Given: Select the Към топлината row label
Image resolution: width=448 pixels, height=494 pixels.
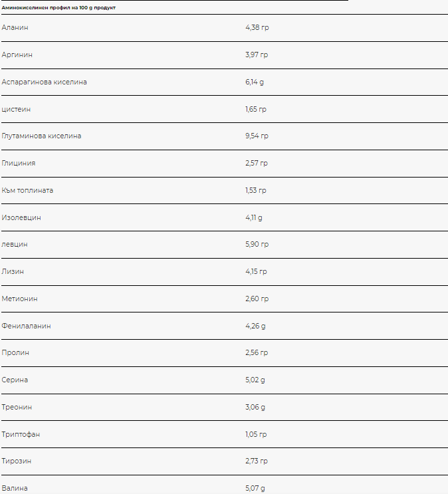Looking at the screenshot, I should pyautogui.click(x=27, y=190).
